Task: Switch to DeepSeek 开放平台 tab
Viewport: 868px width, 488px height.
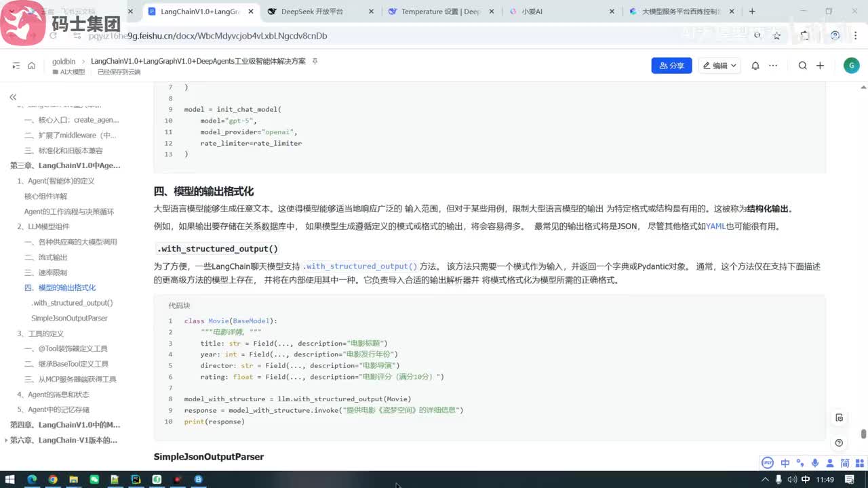Action: pos(312,12)
